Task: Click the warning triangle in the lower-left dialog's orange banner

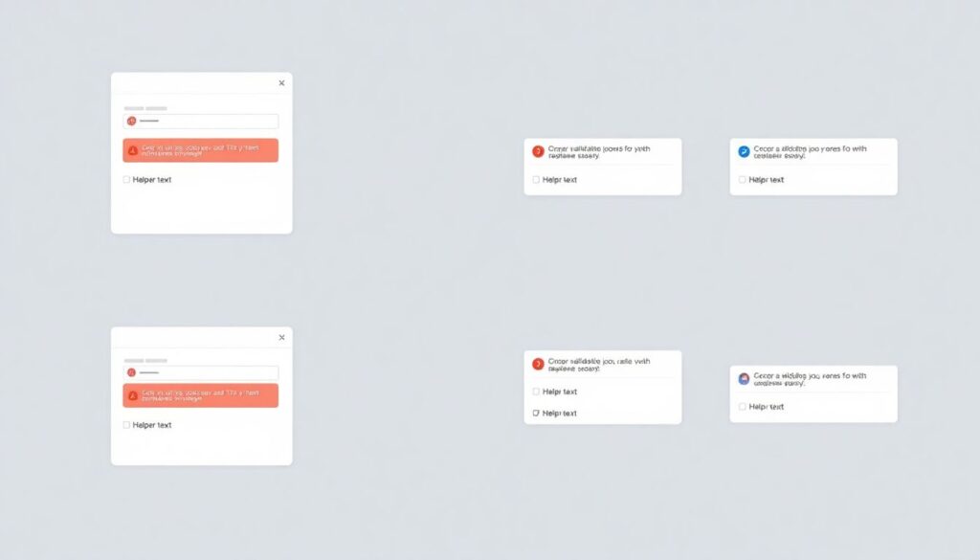Action: click(133, 396)
